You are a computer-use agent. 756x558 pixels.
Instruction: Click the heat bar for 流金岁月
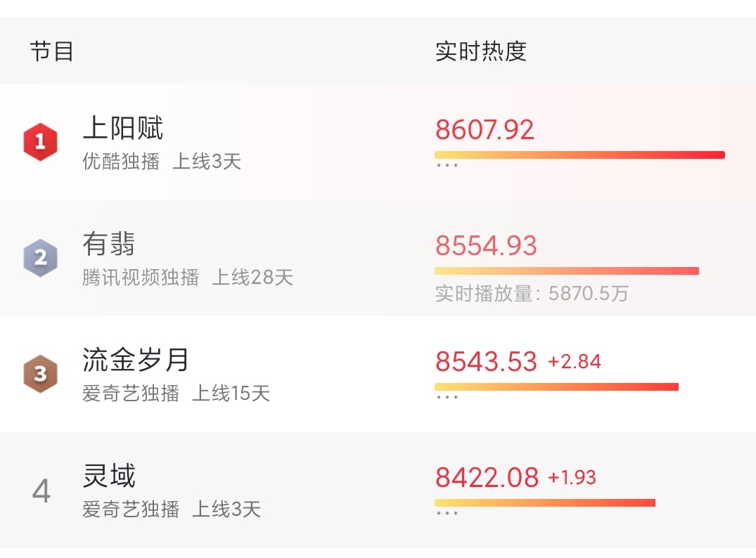[x=556, y=387]
